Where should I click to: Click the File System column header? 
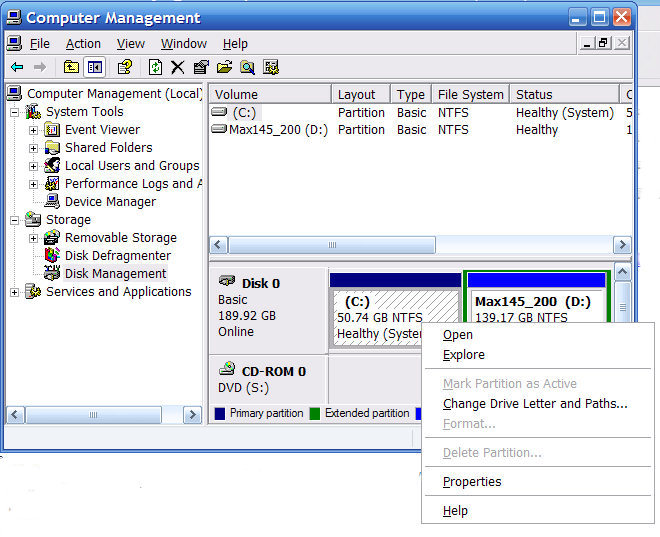point(471,94)
